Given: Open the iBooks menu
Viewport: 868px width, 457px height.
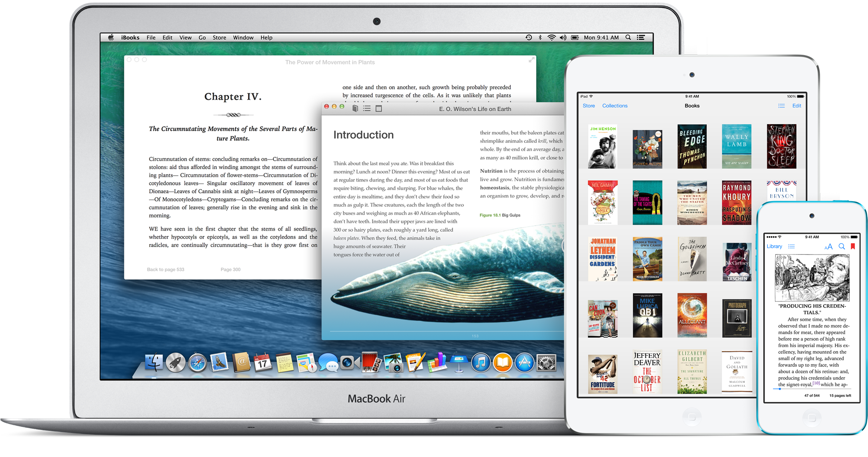Looking at the screenshot, I should click(130, 38).
